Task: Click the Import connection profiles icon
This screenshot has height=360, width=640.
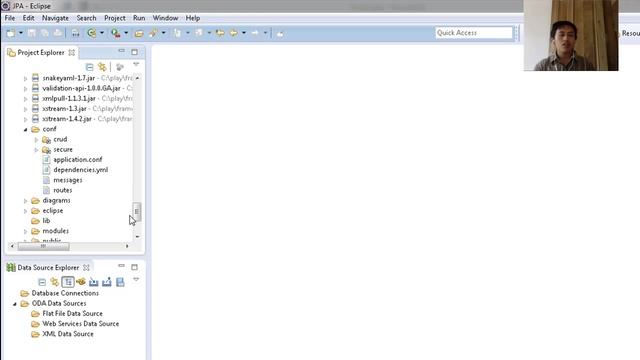Action: tap(93, 282)
